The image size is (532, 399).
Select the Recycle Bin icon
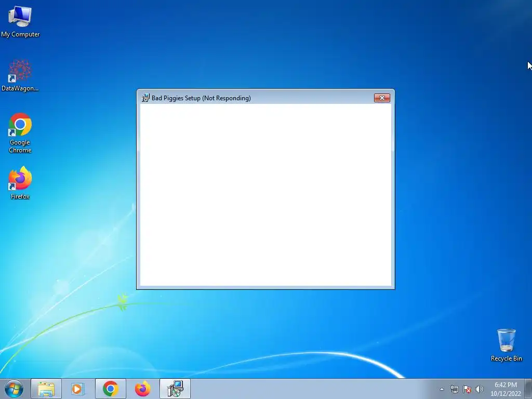coord(506,345)
